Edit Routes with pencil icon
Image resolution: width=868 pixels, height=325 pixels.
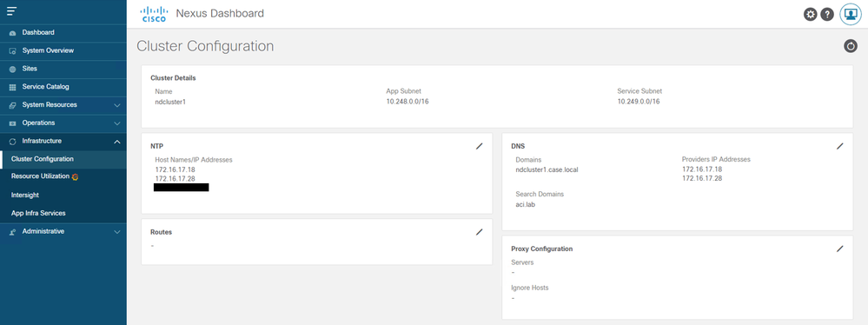tap(480, 232)
